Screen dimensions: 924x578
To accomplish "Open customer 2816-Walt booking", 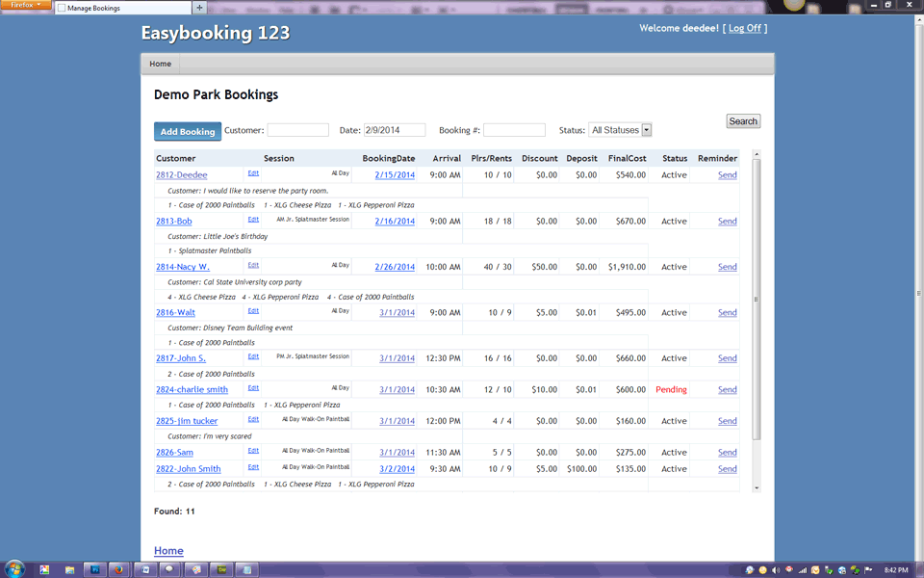I will [x=175, y=312].
